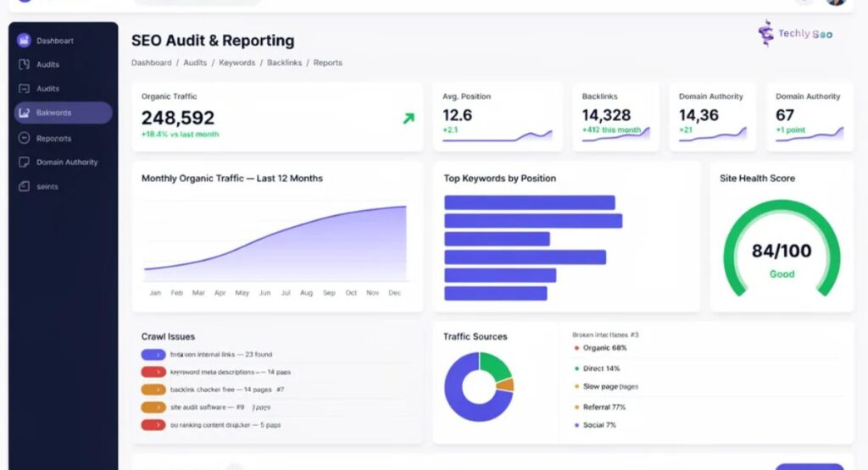
Task: Click the 67 Domain Authority value
Action: [x=785, y=115]
